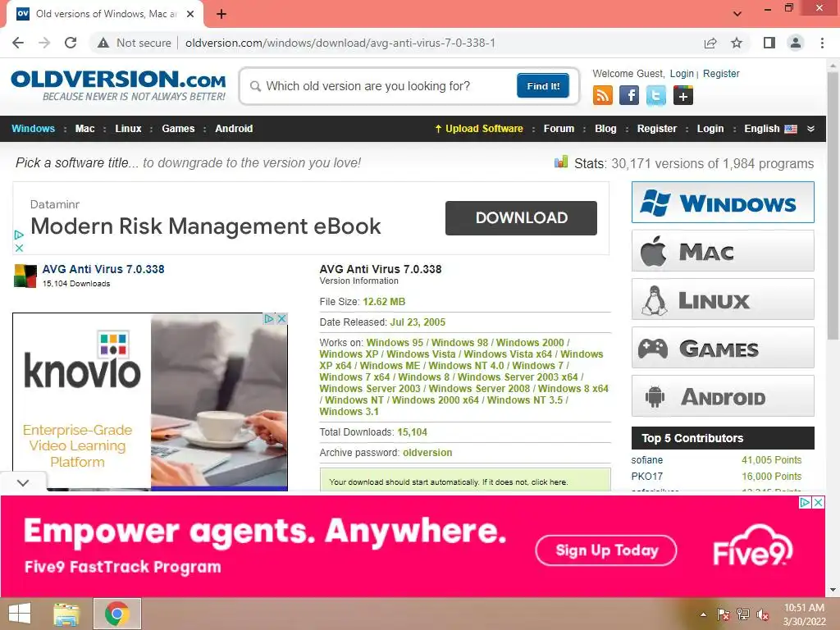Select the Linux nav menu item
The width and height of the screenshot is (840, 630).
coord(128,129)
